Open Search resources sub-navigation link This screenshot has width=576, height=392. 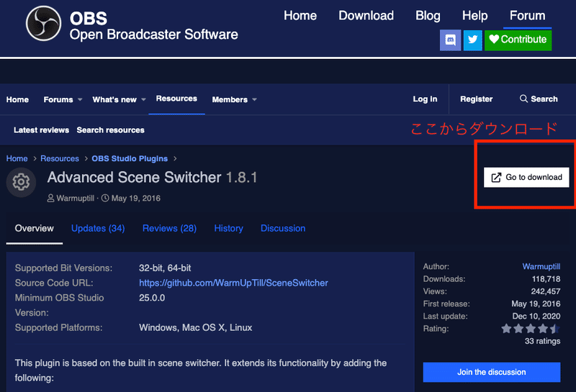[x=111, y=130]
